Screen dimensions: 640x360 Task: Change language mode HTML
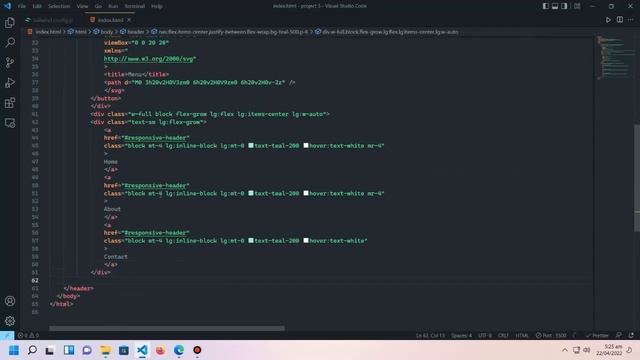522,336
